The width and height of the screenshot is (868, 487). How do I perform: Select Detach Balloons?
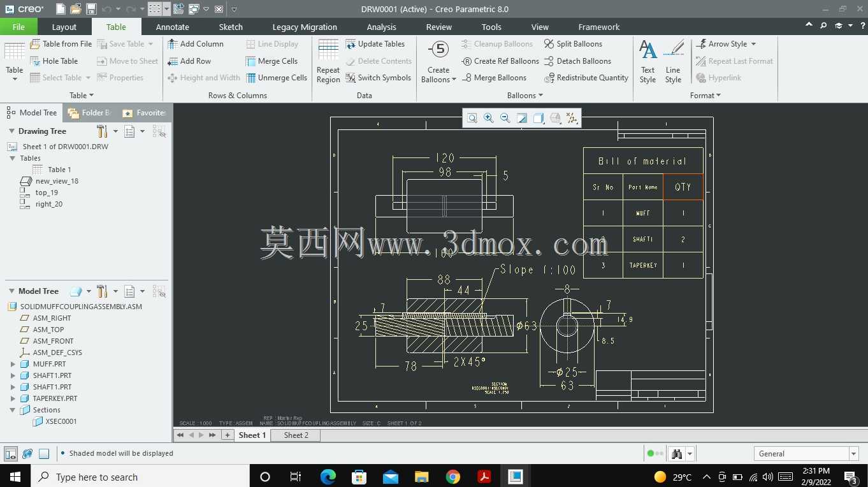click(x=577, y=61)
